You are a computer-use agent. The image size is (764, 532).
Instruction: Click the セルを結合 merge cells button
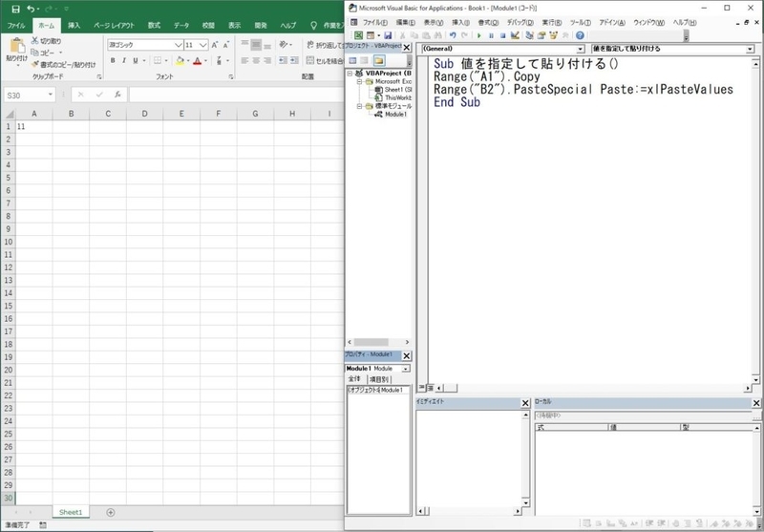coord(325,60)
